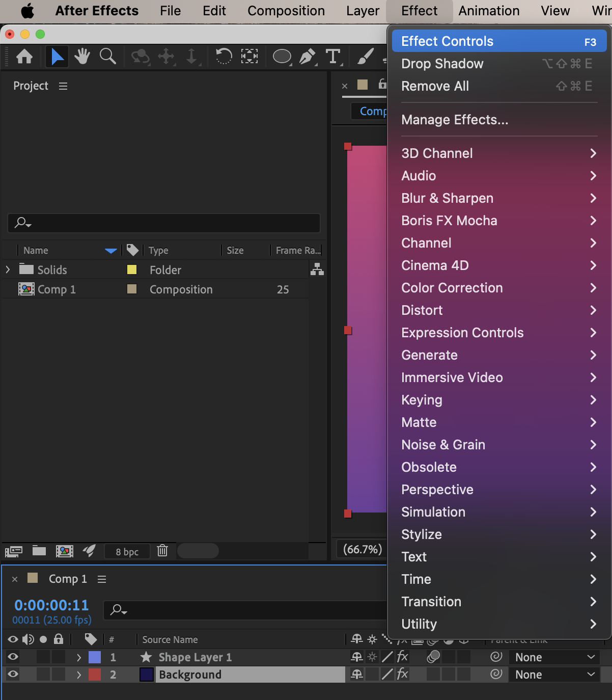This screenshot has width=612, height=700.
Task: Choose Effect Controls from Effect menu
Action: click(499, 41)
